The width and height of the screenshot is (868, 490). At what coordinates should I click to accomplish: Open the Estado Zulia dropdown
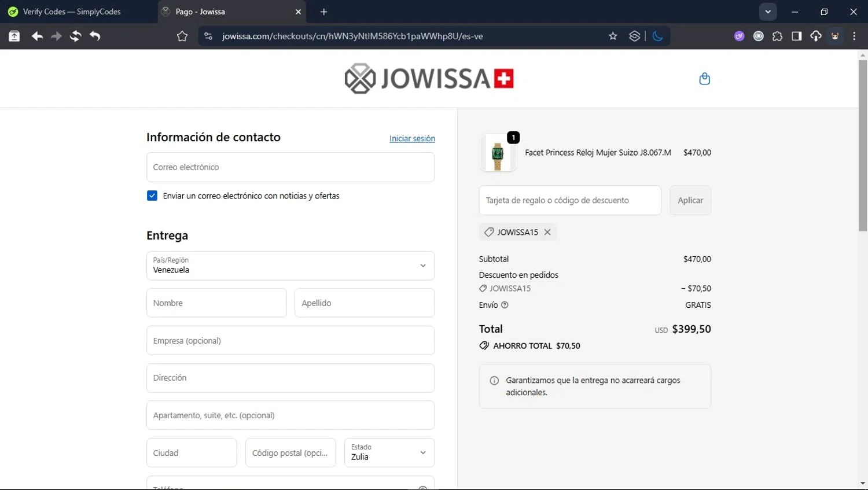389,452
